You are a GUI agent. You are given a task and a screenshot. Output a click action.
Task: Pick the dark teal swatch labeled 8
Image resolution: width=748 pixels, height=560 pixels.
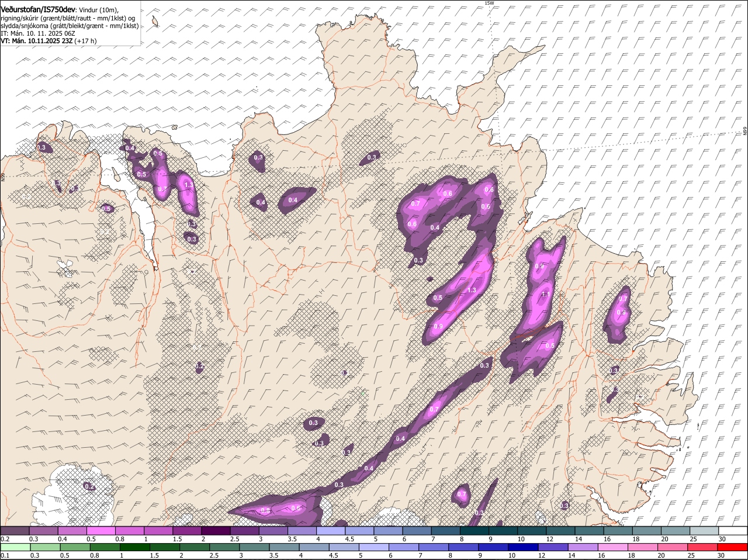475,530
